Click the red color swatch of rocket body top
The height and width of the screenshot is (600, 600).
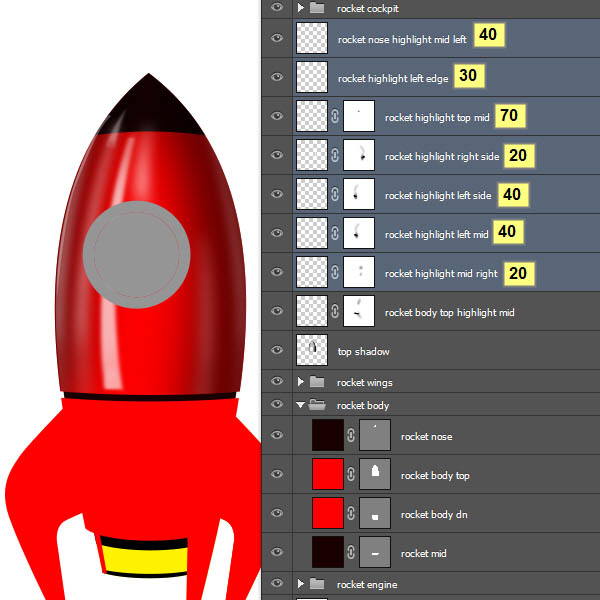(x=328, y=475)
